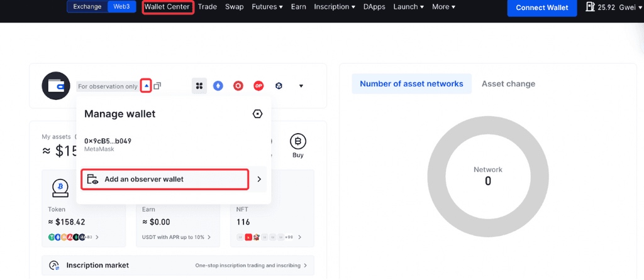Expand the Inscription menu
The width and height of the screenshot is (644, 280).
point(334,7)
